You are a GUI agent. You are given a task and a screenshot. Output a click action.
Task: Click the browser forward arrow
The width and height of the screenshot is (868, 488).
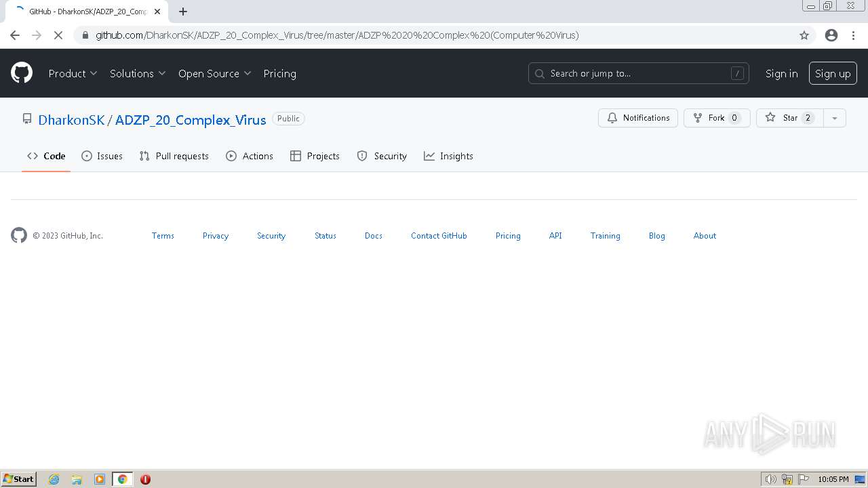37,35
